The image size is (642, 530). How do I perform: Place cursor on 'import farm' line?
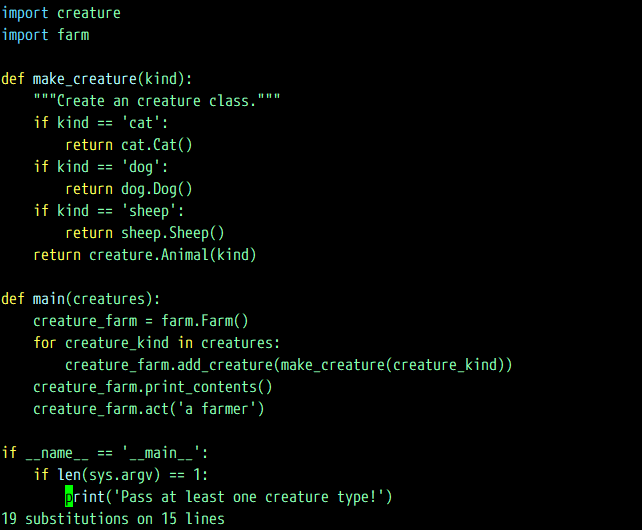[x=45, y=35]
